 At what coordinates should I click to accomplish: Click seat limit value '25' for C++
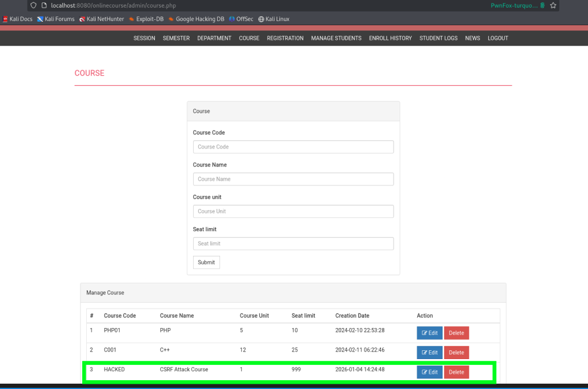pos(295,350)
